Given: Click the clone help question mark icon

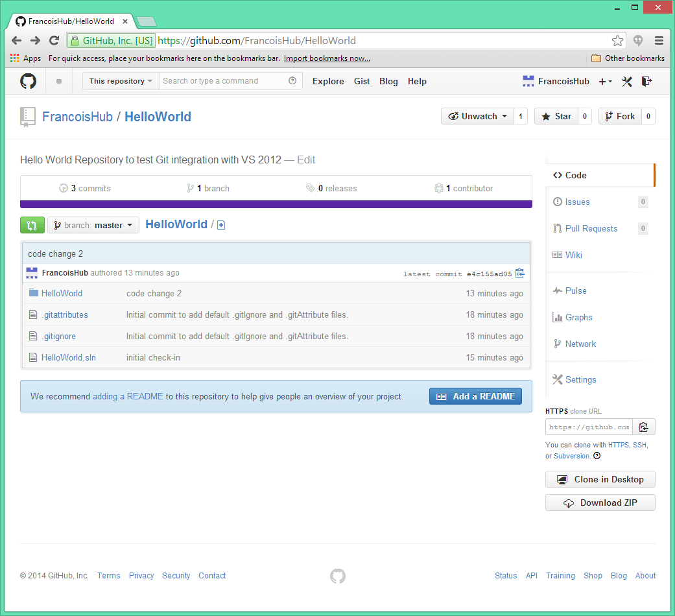Looking at the screenshot, I should click(597, 456).
